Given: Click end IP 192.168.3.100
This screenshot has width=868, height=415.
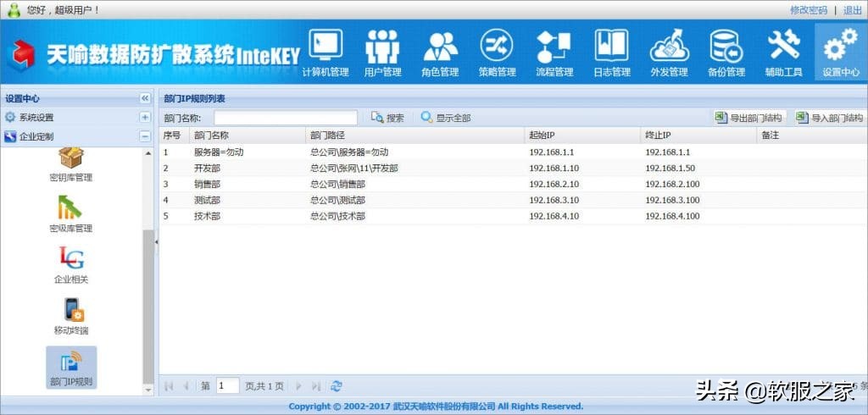Looking at the screenshot, I should 672,201.
